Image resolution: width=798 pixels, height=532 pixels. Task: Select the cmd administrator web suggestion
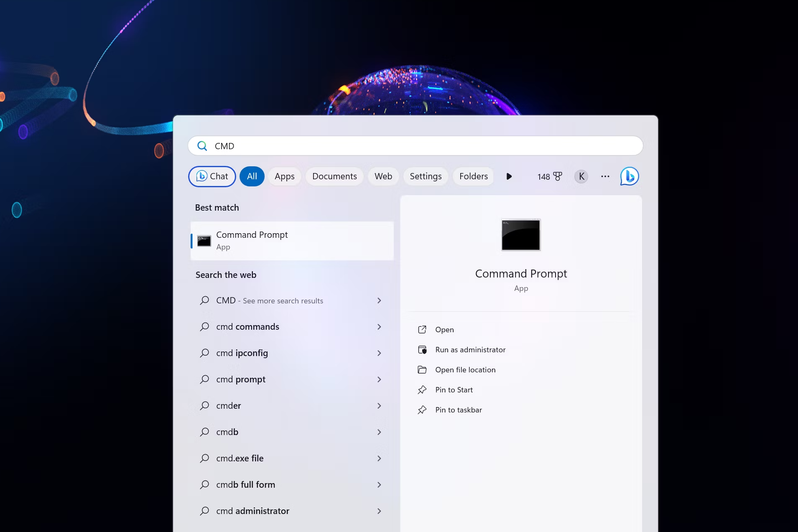291,511
